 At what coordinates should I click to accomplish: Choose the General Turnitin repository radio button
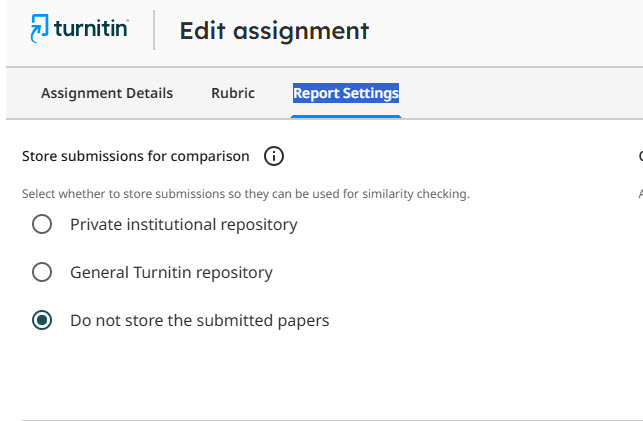(42, 272)
